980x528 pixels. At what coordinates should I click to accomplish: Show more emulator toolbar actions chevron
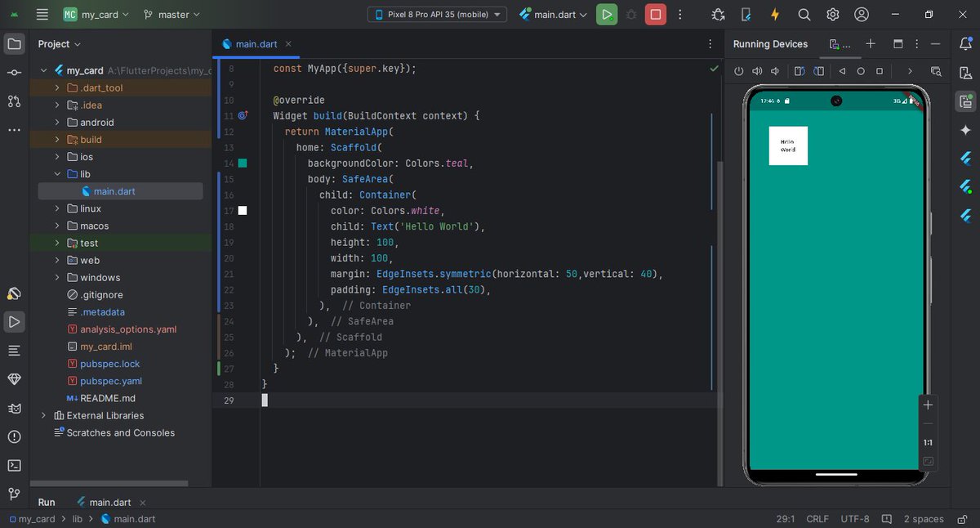pyautogui.click(x=910, y=71)
